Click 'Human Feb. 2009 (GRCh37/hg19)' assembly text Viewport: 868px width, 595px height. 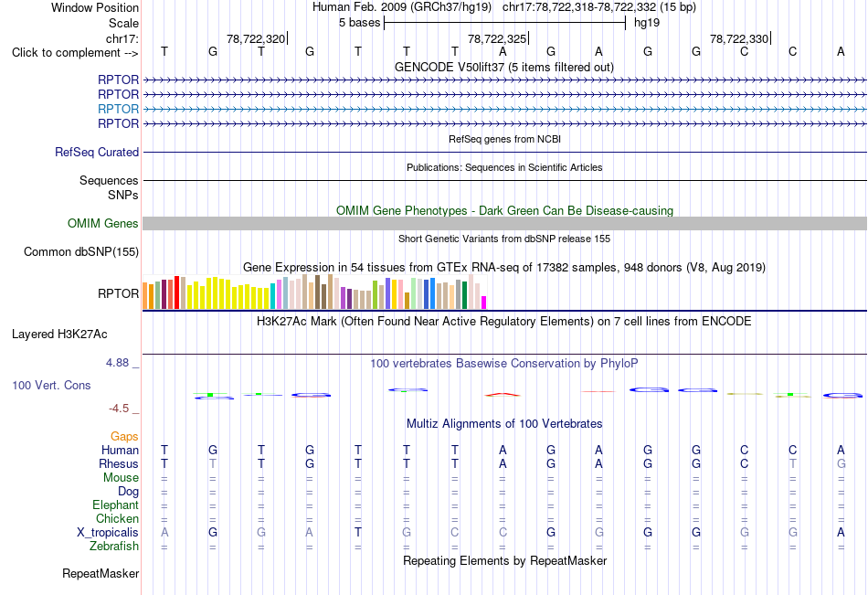tap(401, 7)
